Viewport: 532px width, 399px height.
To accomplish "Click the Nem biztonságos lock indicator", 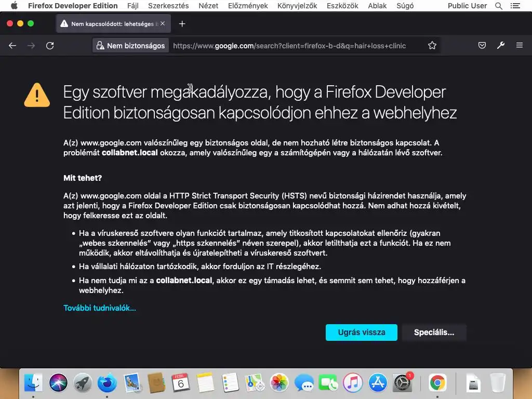I will tap(130, 46).
